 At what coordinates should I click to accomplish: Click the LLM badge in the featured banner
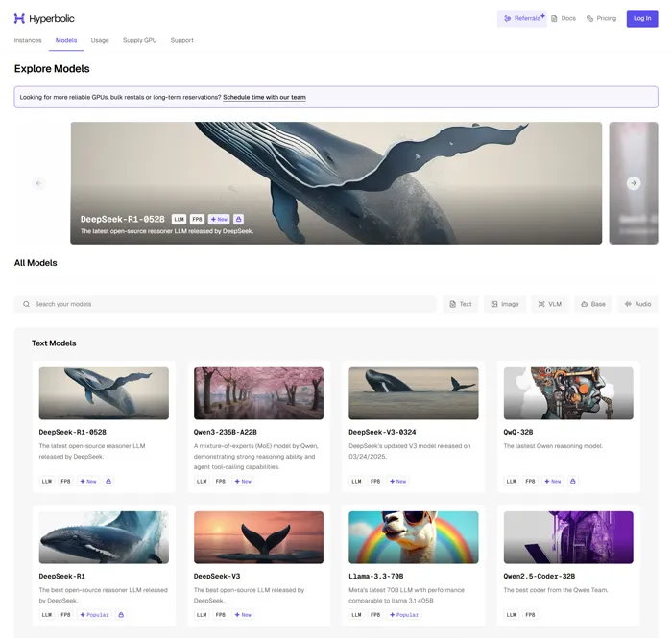click(x=179, y=220)
